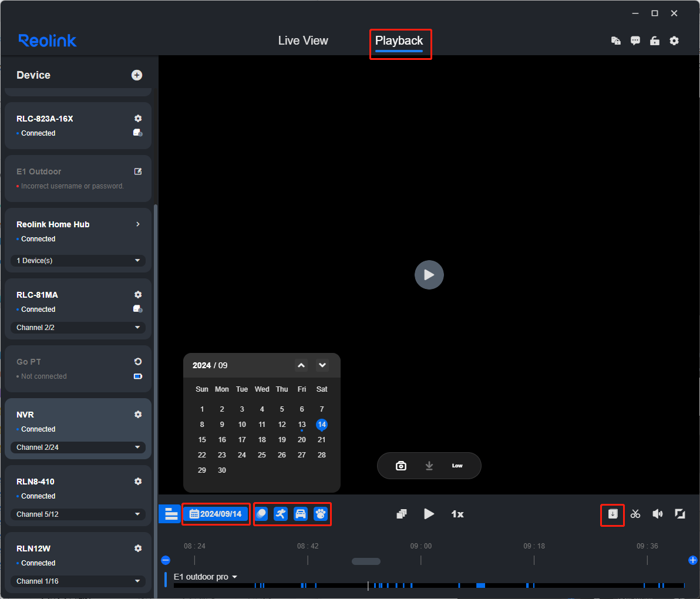Click the timeline horizontal scroll handle

pos(366,561)
